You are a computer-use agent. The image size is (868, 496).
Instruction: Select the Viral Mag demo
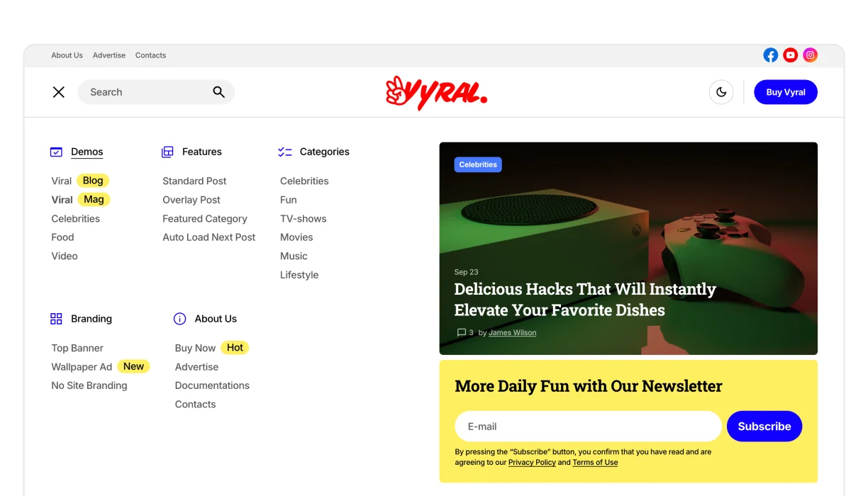point(82,200)
